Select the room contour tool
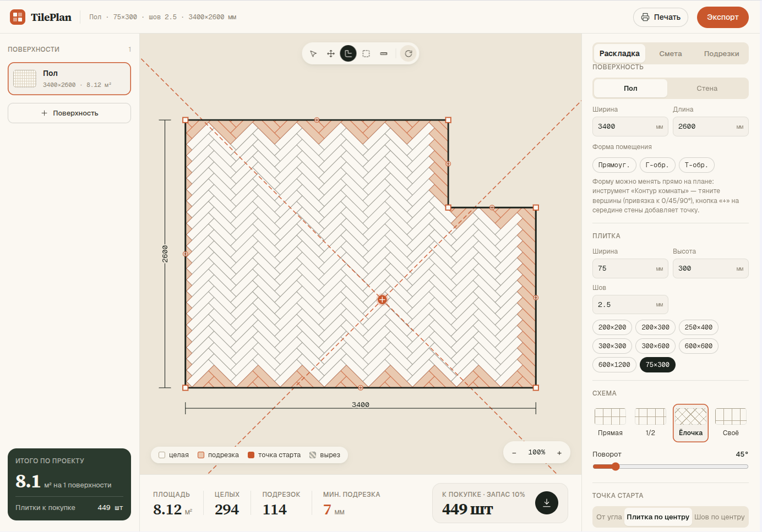 (x=349, y=53)
